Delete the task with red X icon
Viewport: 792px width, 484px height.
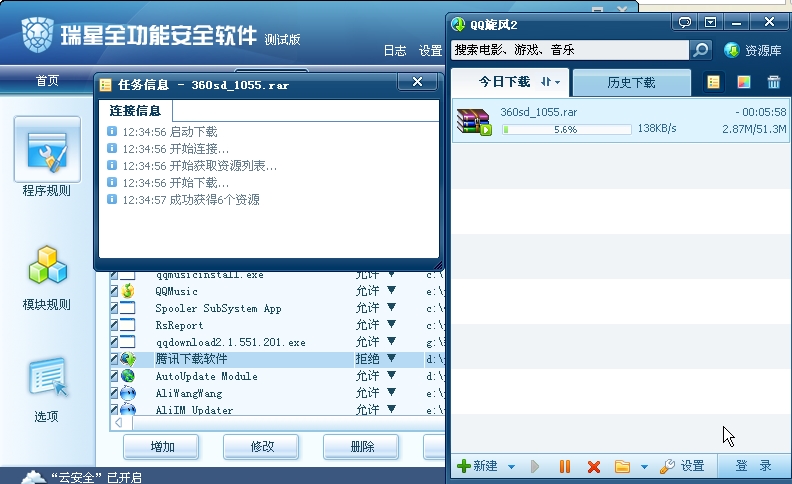[594, 467]
